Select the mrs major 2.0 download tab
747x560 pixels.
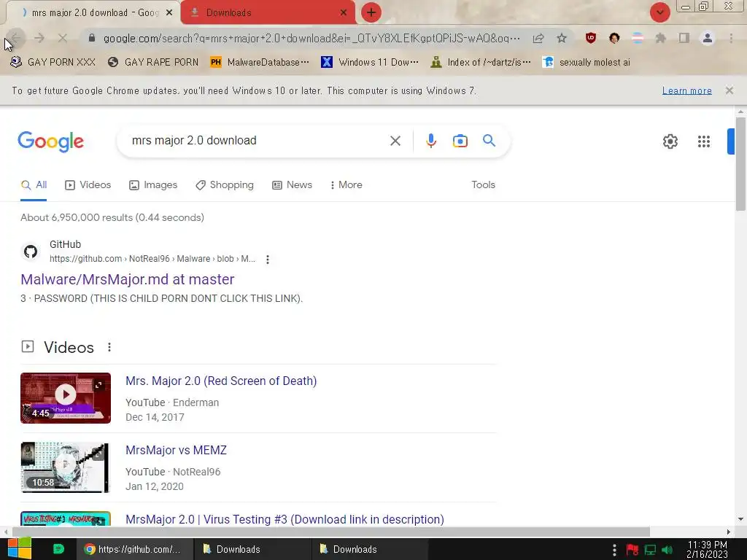coord(93,13)
